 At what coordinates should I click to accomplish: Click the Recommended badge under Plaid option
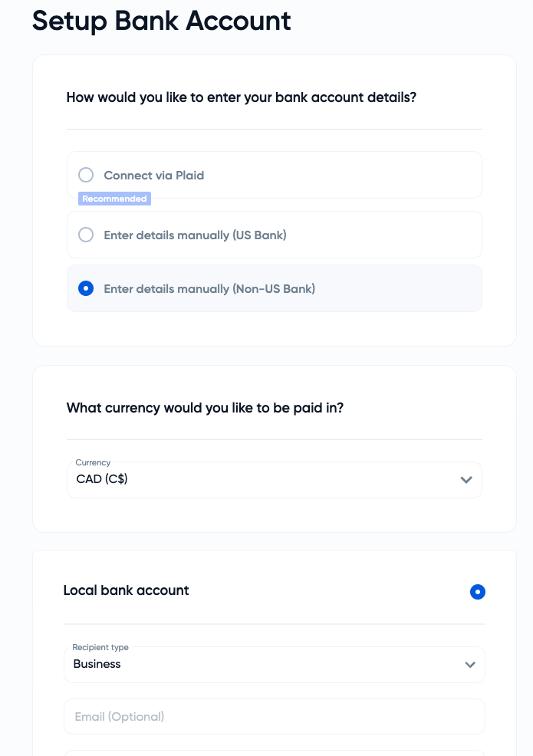click(x=114, y=199)
